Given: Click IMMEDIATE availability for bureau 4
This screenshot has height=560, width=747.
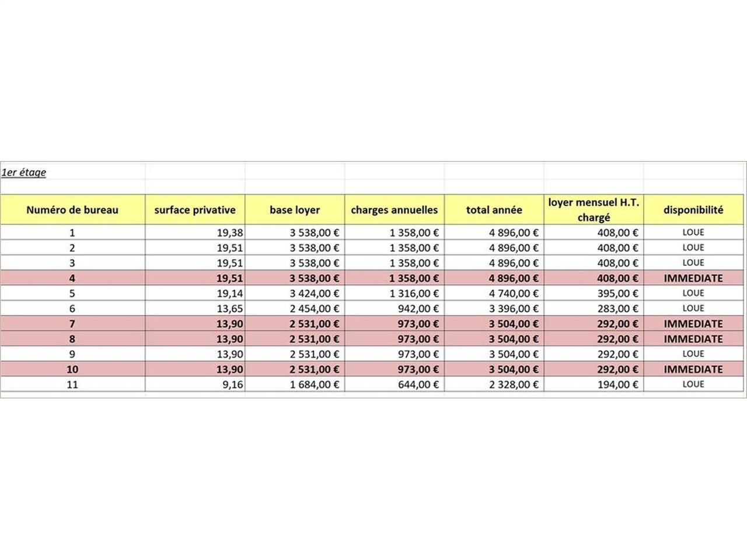Looking at the screenshot, I should click(x=693, y=278).
